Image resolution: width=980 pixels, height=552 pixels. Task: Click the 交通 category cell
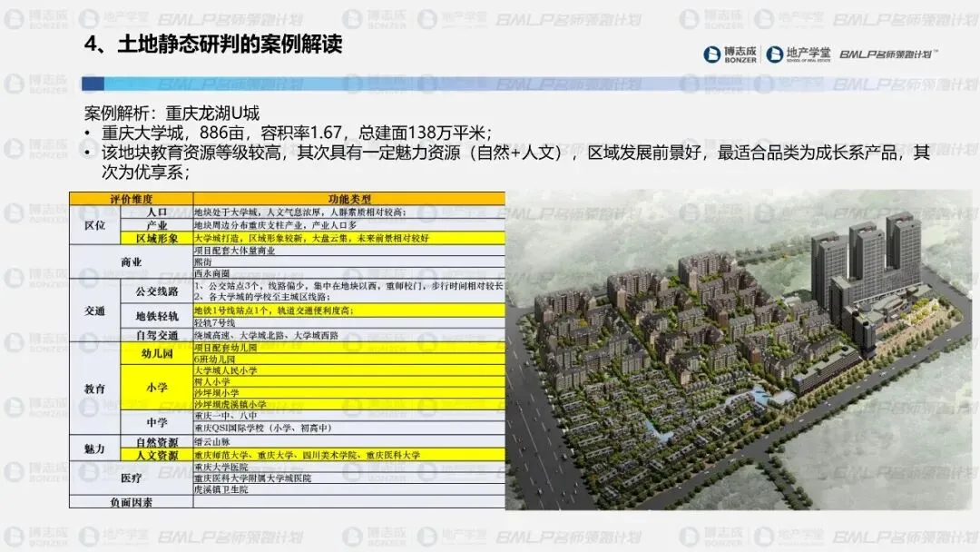click(94, 310)
